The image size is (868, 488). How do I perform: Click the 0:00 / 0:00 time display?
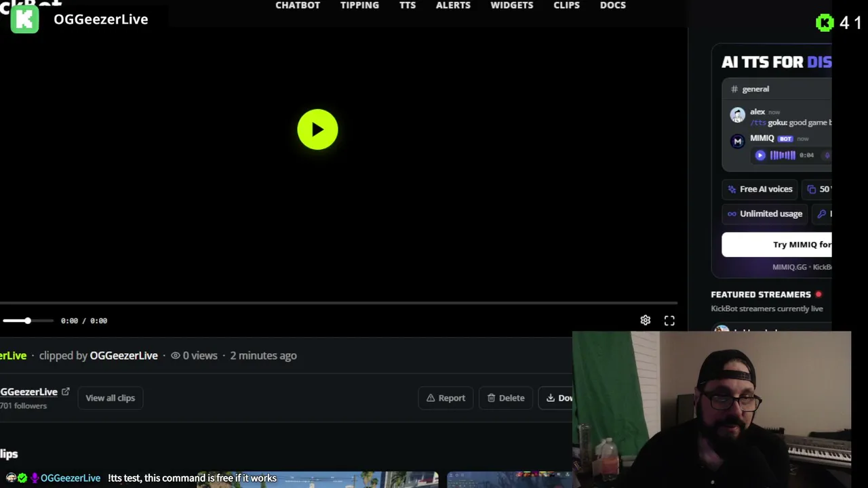point(84,321)
